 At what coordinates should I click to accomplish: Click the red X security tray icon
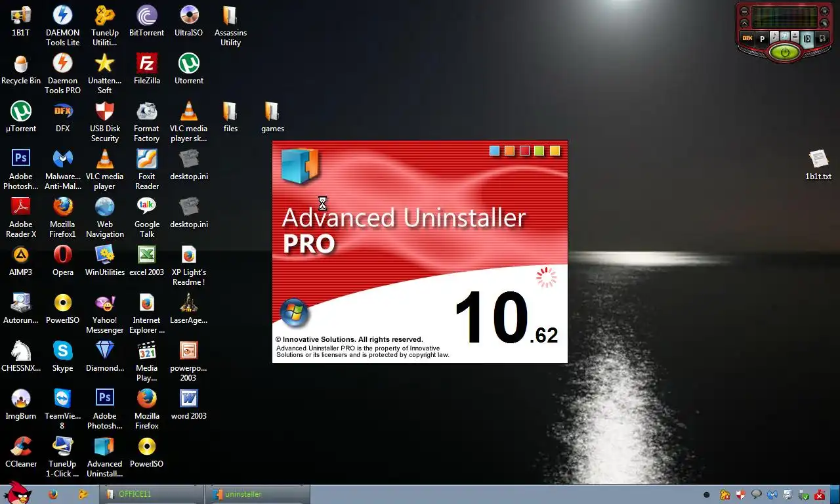click(x=819, y=495)
